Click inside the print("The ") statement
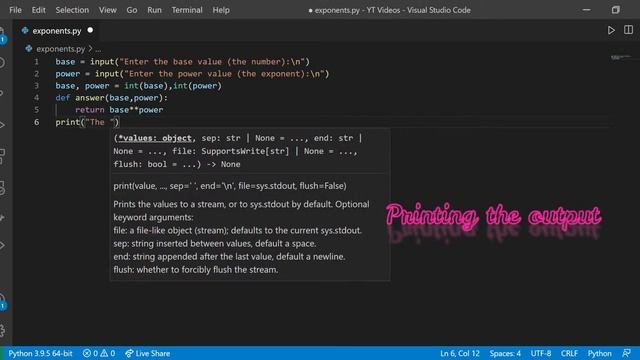 tap(87, 122)
